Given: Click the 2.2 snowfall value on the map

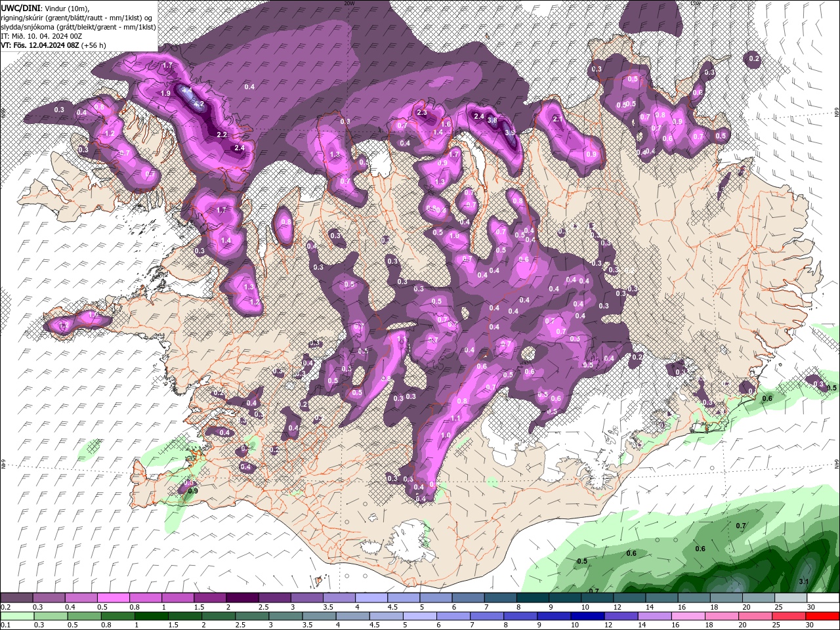Looking at the screenshot, I should (x=222, y=135).
